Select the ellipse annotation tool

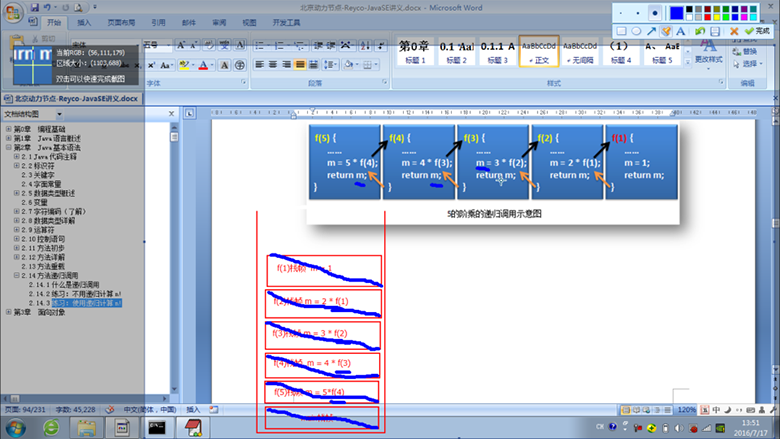pyautogui.click(x=636, y=31)
